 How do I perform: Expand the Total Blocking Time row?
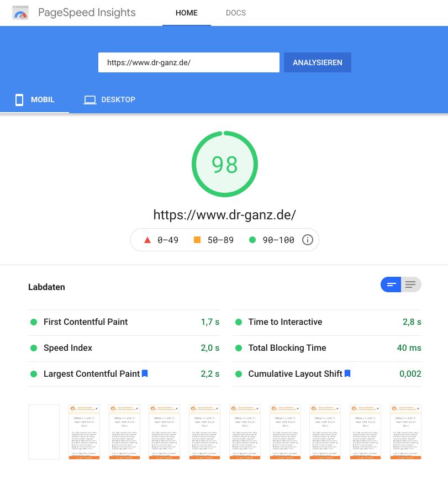[287, 348]
